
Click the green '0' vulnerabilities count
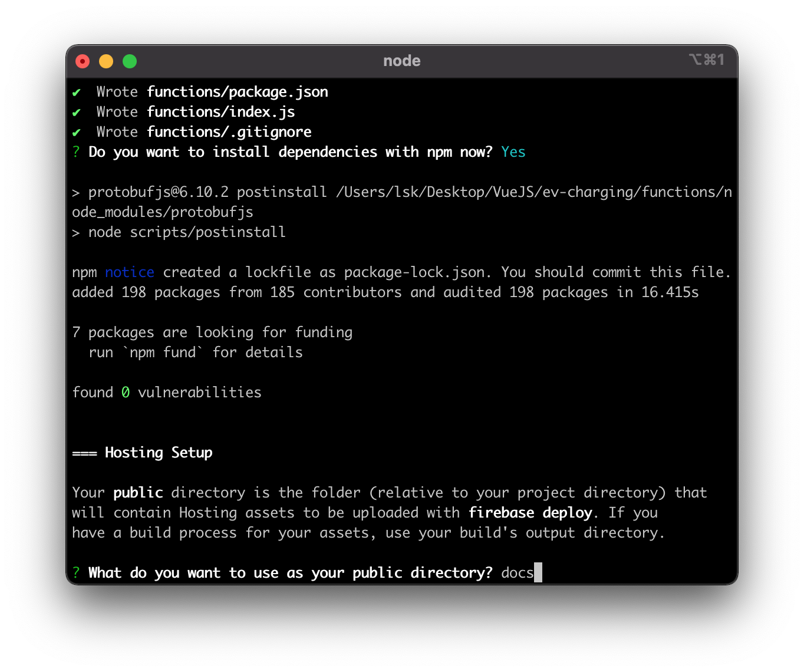[126, 393]
